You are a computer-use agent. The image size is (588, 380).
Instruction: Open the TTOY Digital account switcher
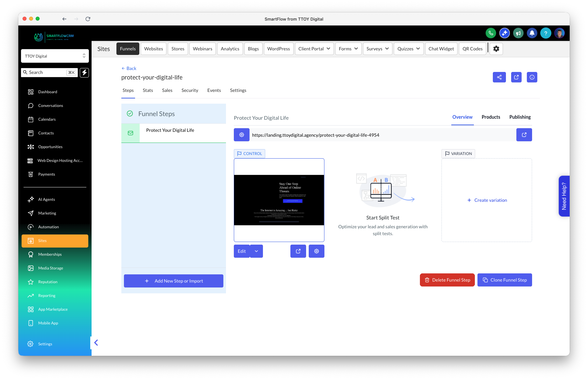(55, 56)
